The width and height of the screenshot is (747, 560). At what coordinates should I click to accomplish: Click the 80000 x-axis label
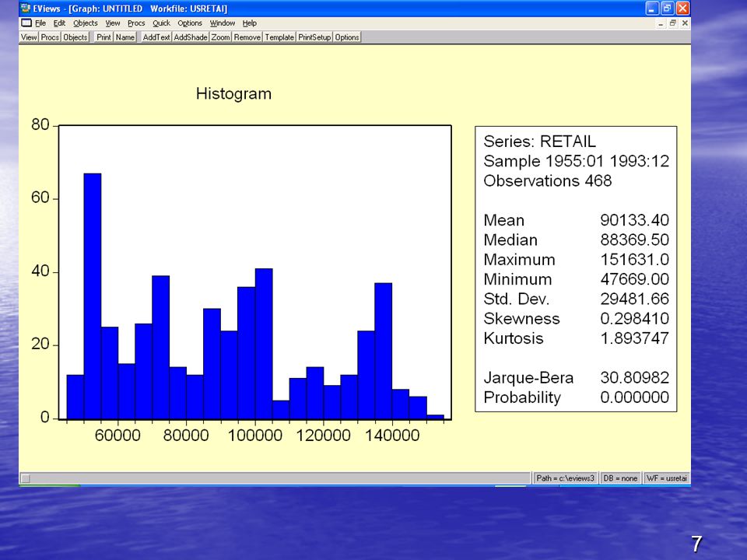[x=186, y=436]
